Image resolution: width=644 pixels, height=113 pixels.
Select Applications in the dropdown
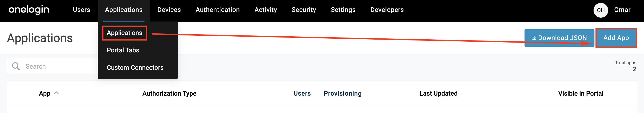click(x=125, y=33)
